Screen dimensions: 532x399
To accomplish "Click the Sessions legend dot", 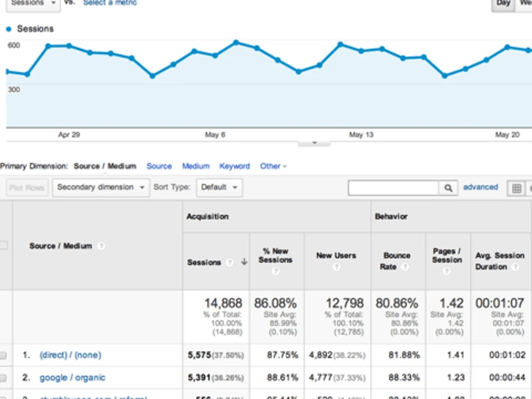I will click(9, 29).
